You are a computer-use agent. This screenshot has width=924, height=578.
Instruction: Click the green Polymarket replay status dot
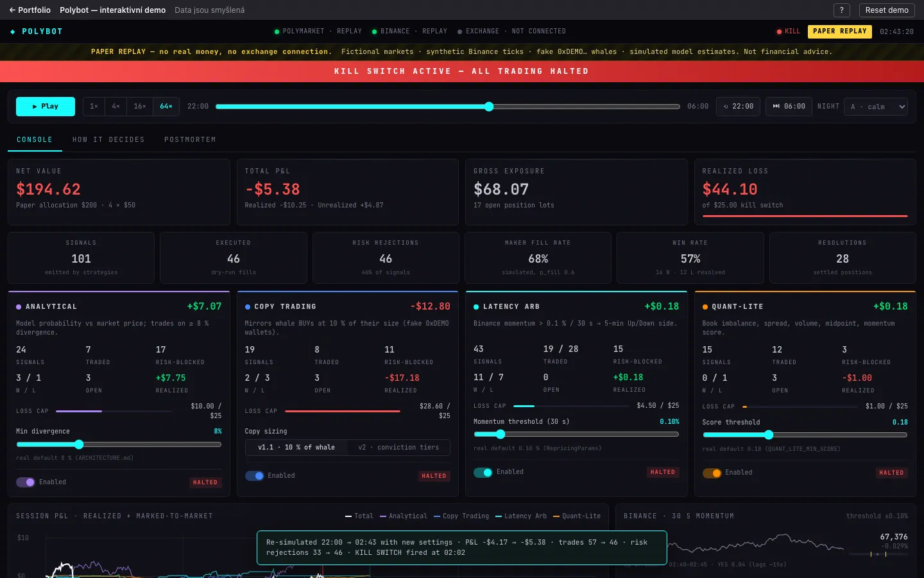point(277,31)
